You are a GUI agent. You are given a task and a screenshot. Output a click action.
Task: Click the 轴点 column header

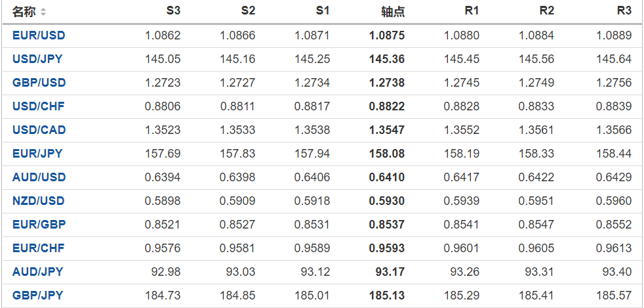point(393,12)
